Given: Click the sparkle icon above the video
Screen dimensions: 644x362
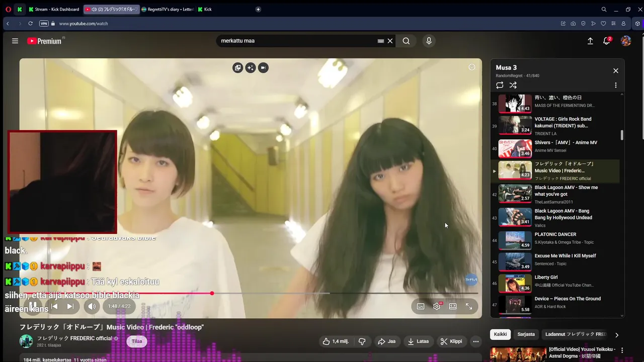Looking at the screenshot, I should pos(251,68).
